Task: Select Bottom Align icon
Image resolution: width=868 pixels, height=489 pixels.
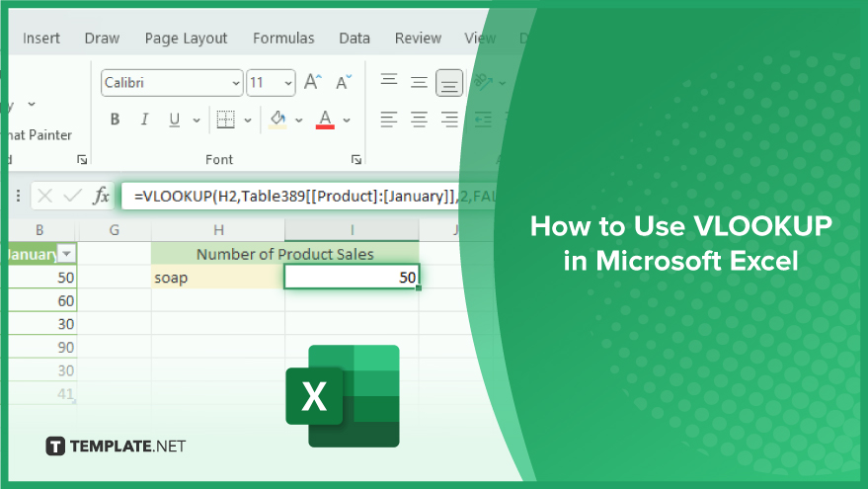Action: click(449, 83)
